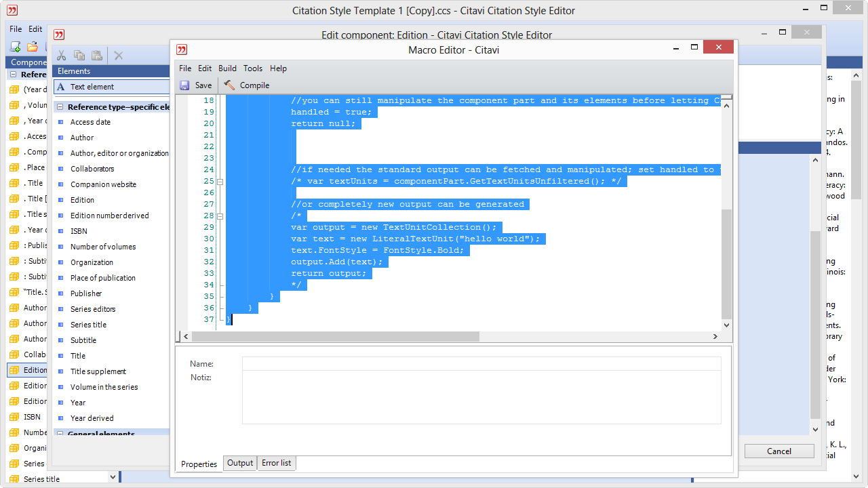Viewport: 868px width, 488px height.
Task: Click the Macro Editor window quote icon
Action: 182,49
